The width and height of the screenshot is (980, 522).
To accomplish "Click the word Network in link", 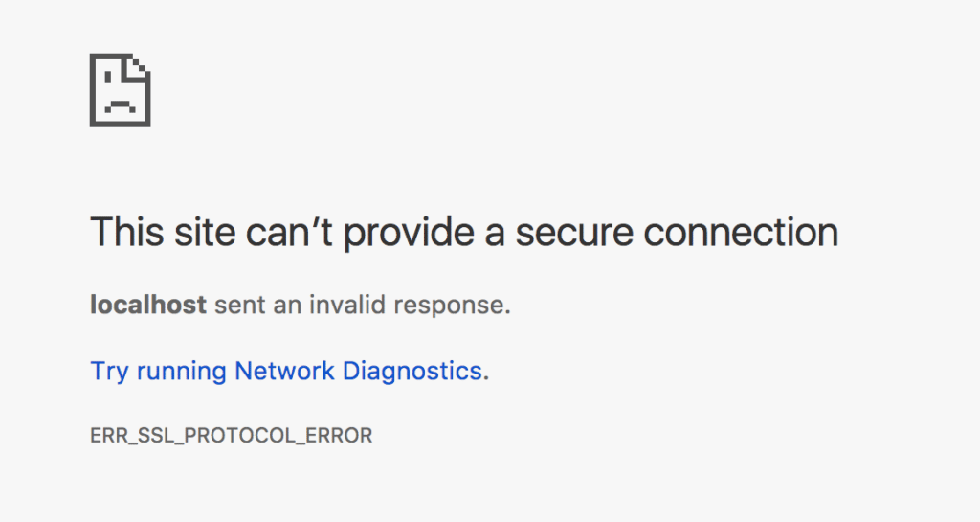I will 284,371.
